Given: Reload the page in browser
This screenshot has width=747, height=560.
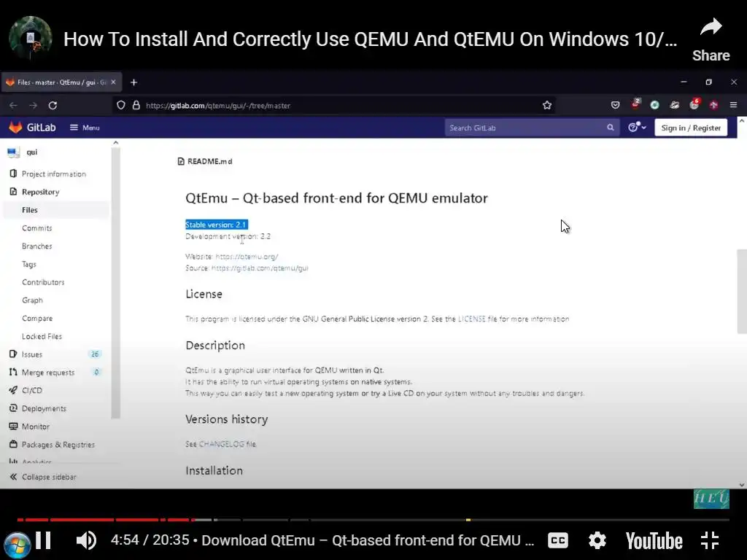Looking at the screenshot, I should coord(53,105).
